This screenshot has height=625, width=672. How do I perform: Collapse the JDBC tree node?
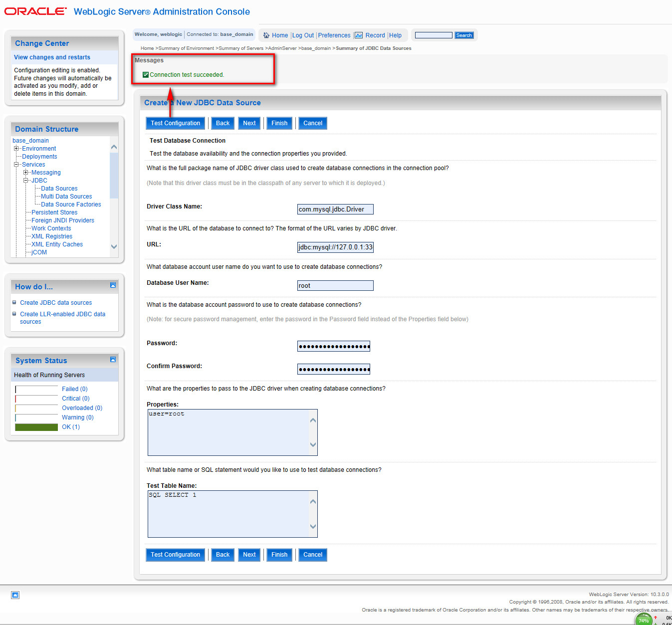point(26,181)
